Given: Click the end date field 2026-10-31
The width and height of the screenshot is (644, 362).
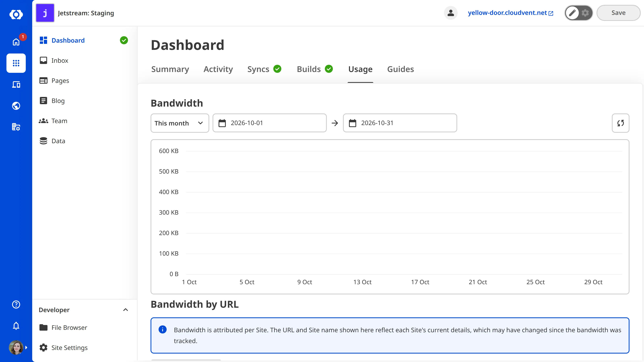Looking at the screenshot, I should coord(400,123).
